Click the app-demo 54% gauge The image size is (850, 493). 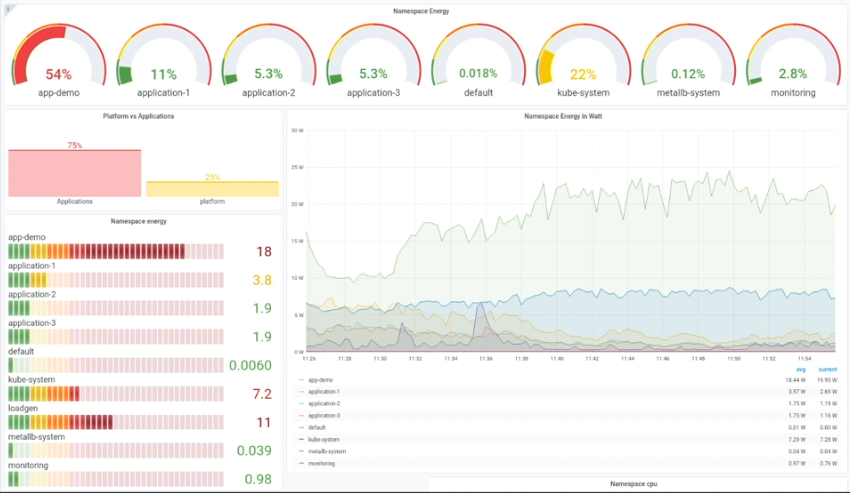click(x=58, y=62)
